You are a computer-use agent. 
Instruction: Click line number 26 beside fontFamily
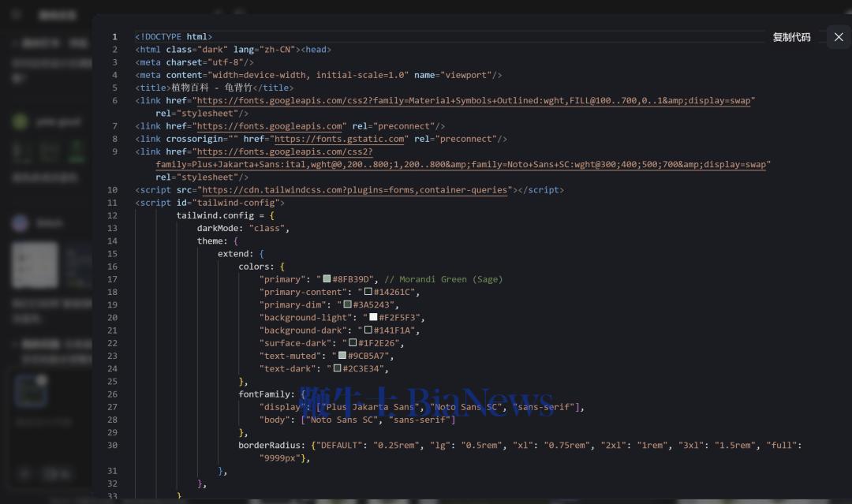[x=112, y=394]
